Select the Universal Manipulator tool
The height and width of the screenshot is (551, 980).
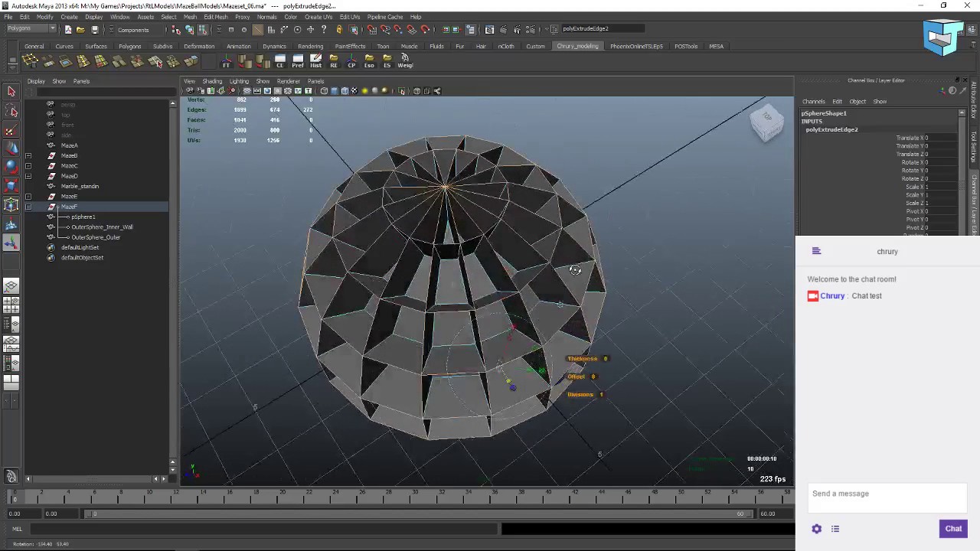click(x=11, y=204)
